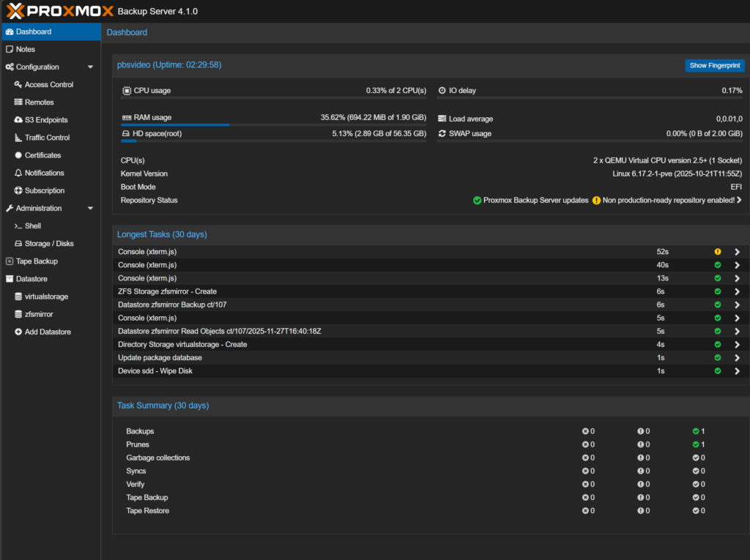The height and width of the screenshot is (560, 750).
Task: Collapse the Administration section
Action: tap(90, 208)
